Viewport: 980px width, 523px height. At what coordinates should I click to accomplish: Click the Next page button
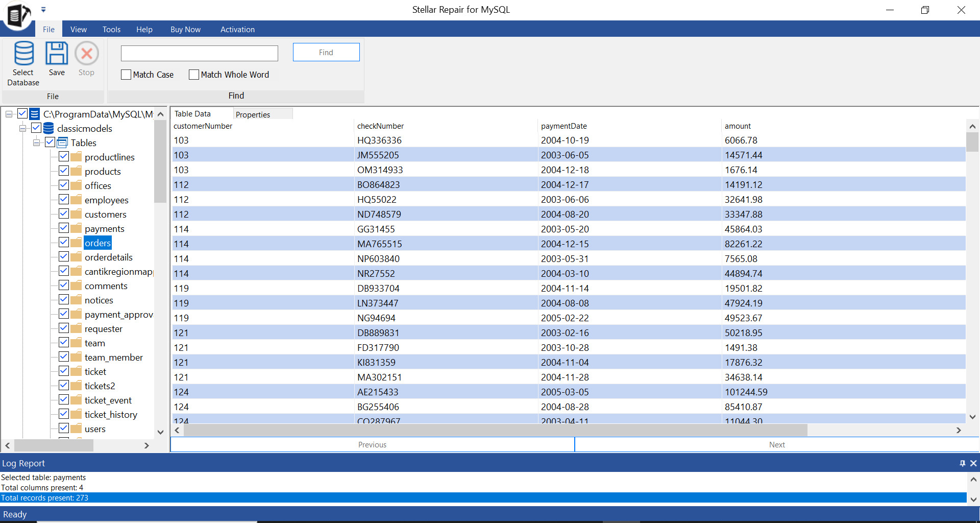(777, 444)
